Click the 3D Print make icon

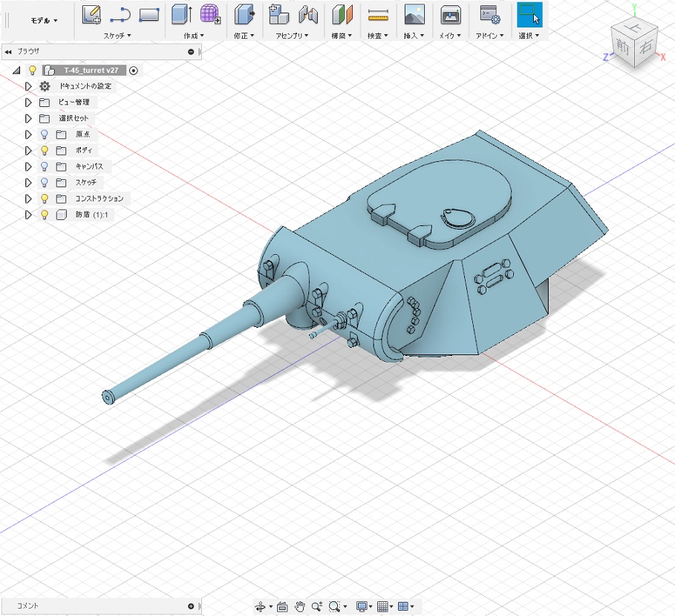pos(451,15)
